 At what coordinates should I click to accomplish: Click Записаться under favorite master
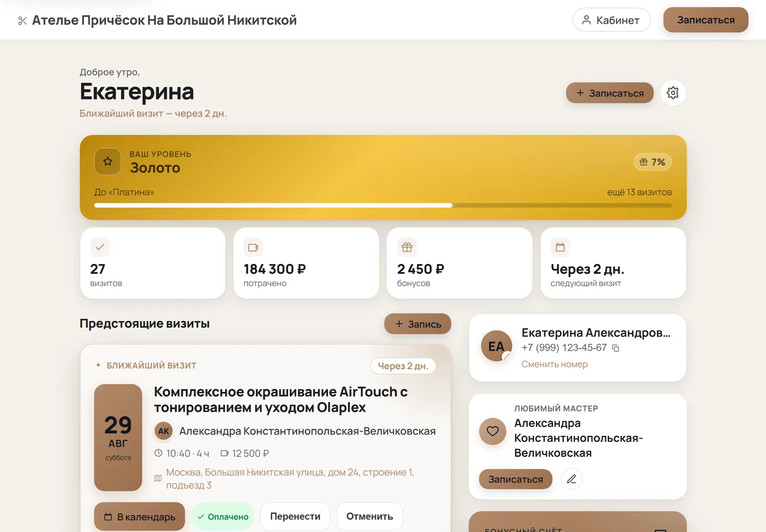click(516, 479)
